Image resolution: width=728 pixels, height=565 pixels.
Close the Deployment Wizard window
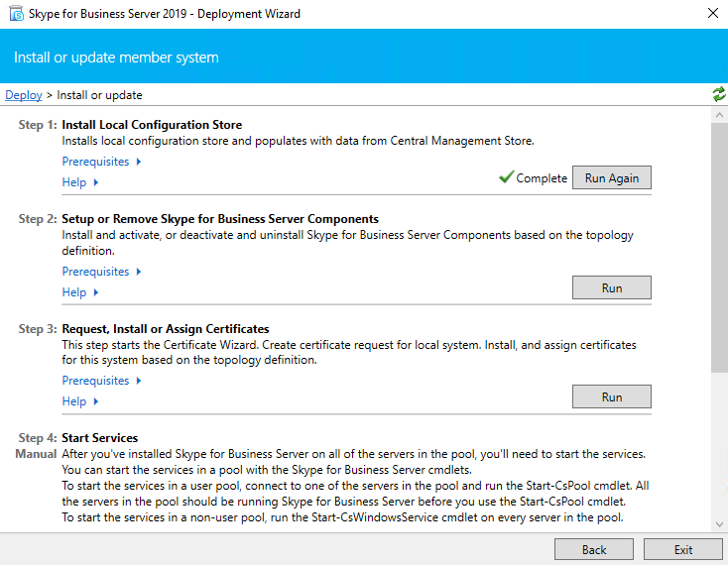click(712, 14)
